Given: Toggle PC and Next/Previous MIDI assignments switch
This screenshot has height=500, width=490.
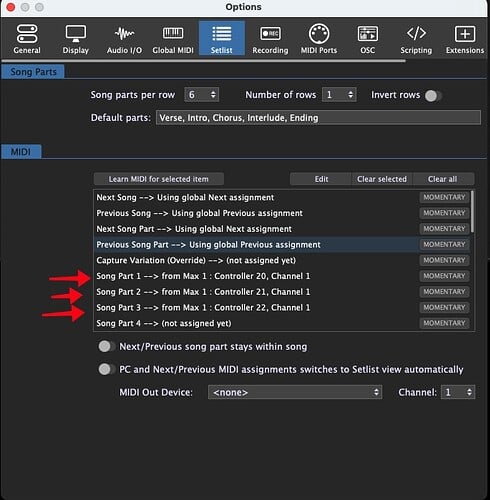Looking at the screenshot, I should [106, 369].
